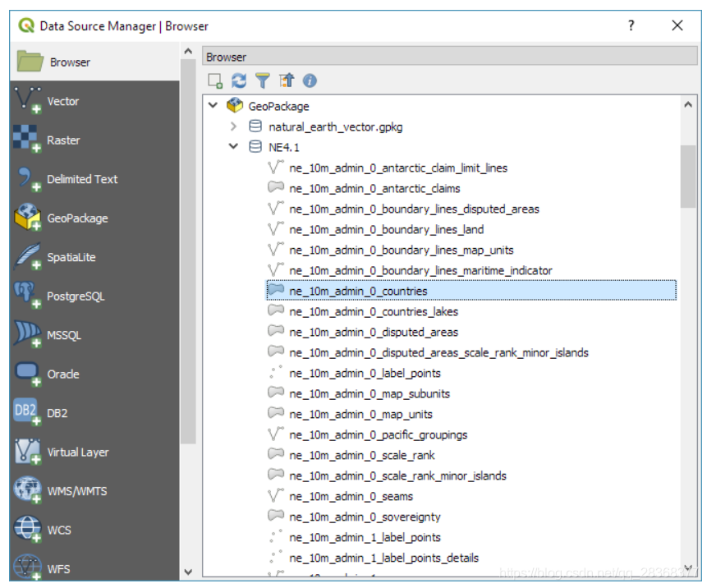The height and width of the screenshot is (588, 707).
Task: Select ne_10m_admin_0_boundary_lines_maritime_indicator layer
Action: 420,270
